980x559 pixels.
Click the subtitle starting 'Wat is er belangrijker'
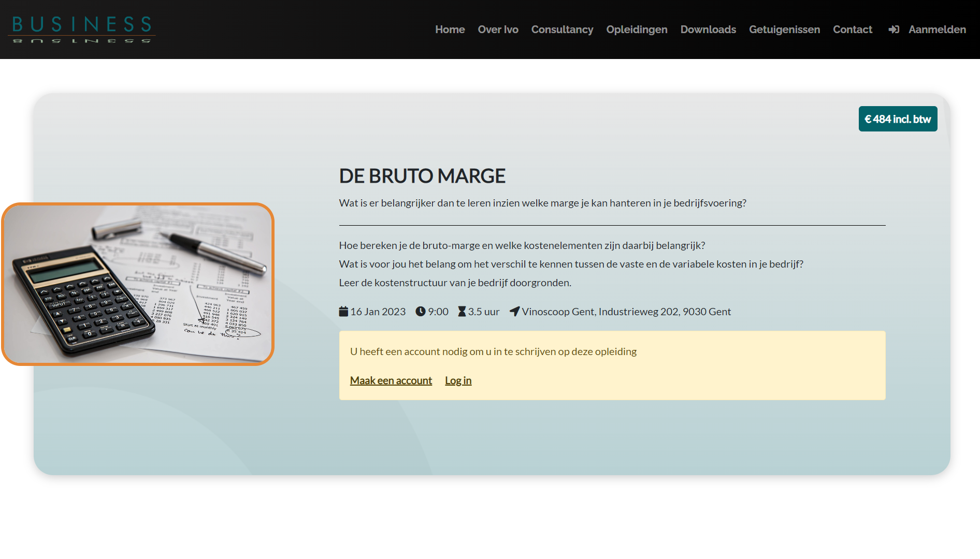click(542, 203)
